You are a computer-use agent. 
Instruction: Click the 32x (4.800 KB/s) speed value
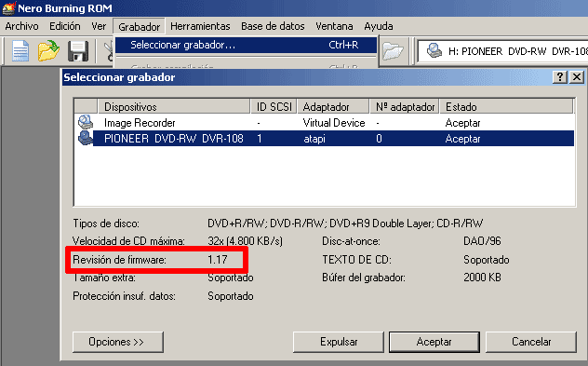(246, 241)
